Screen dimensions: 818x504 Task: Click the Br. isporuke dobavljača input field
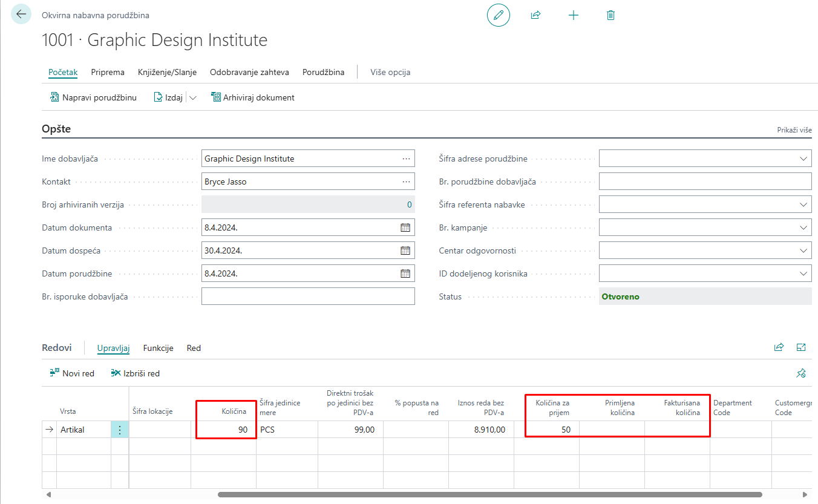click(308, 296)
